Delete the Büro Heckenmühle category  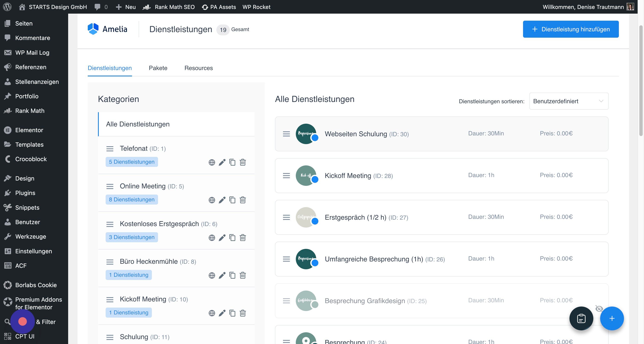pos(243,275)
